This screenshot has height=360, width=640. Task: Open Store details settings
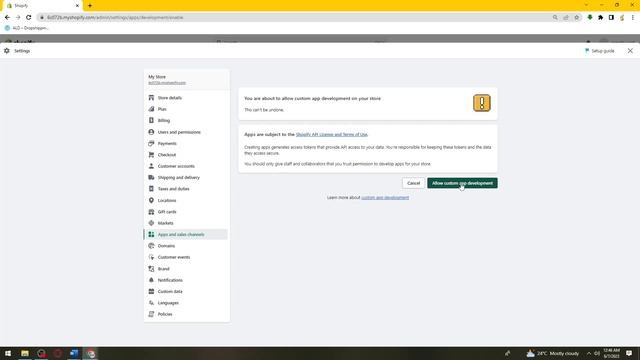pyautogui.click(x=169, y=98)
